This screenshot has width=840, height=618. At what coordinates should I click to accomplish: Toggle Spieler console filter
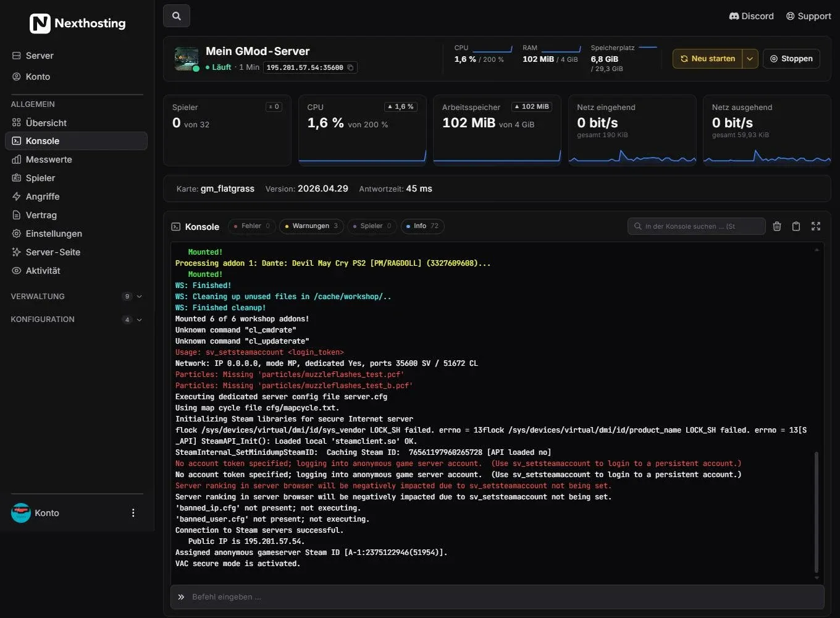[x=372, y=226]
